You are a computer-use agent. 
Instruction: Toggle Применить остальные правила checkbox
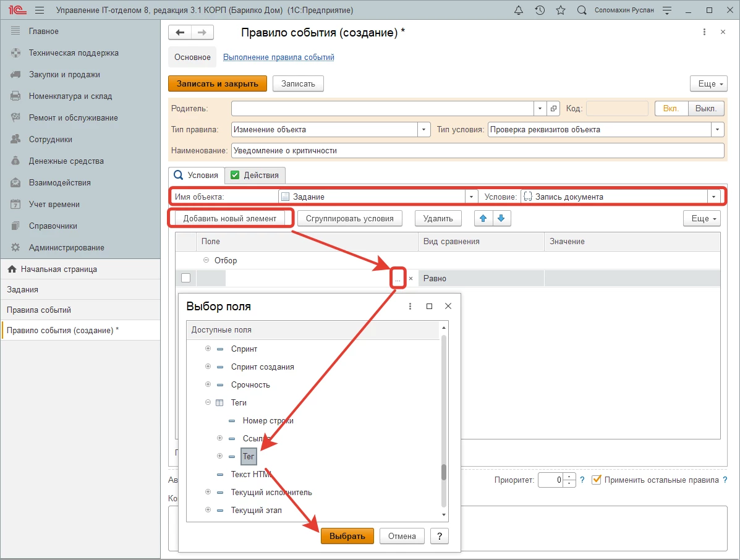click(x=597, y=480)
